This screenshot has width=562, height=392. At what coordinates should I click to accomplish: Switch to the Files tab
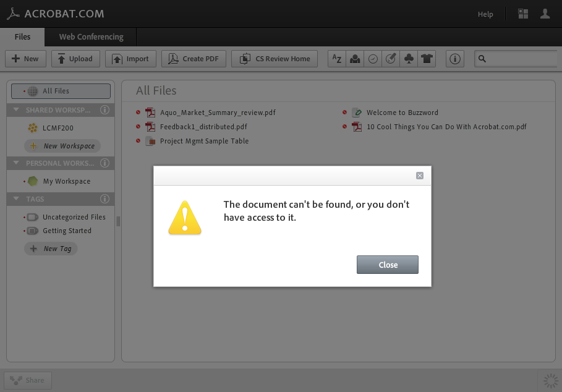(22, 37)
